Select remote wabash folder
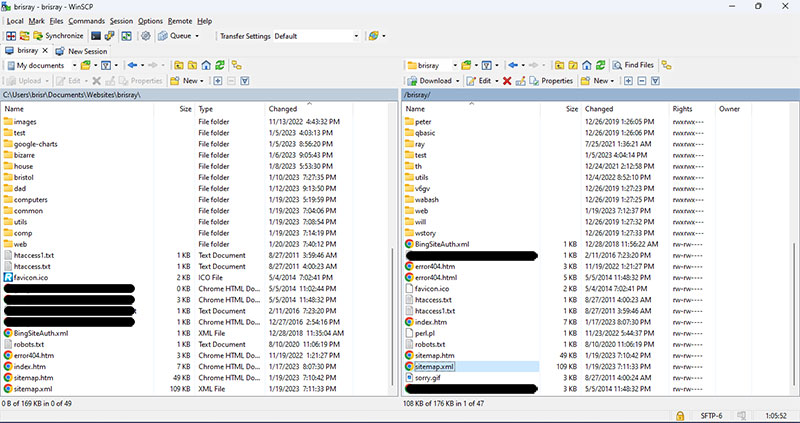 tap(421, 200)
